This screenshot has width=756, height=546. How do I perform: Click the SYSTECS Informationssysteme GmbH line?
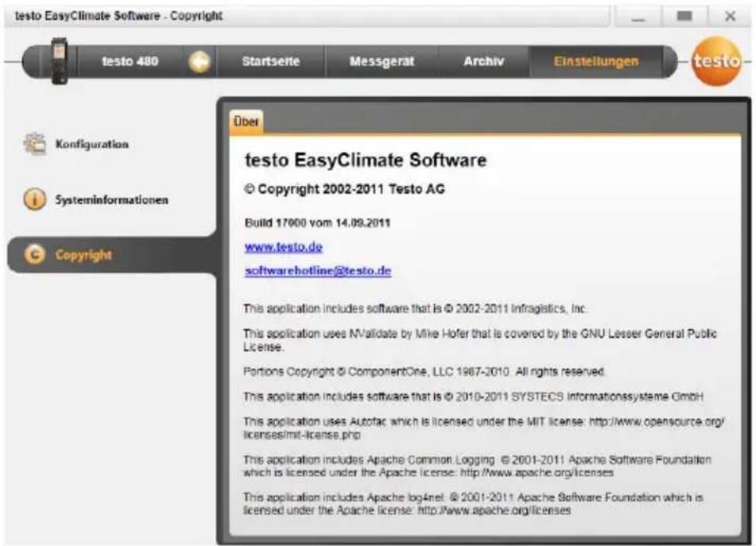473,397
